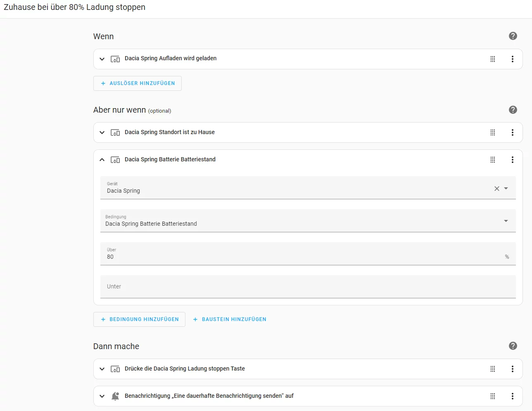
Task: Open three-dot menu for Standort ist zu Hause
Action: 512,132
